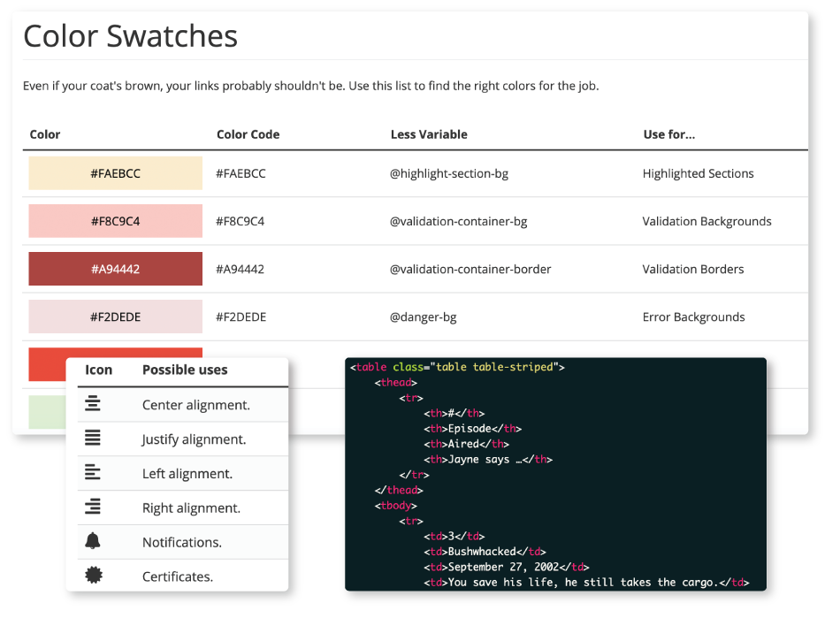This screenshot has width=840, height=618.
Task: Click the 'Right alignment.' text
Action: click(x=191, y=507)
